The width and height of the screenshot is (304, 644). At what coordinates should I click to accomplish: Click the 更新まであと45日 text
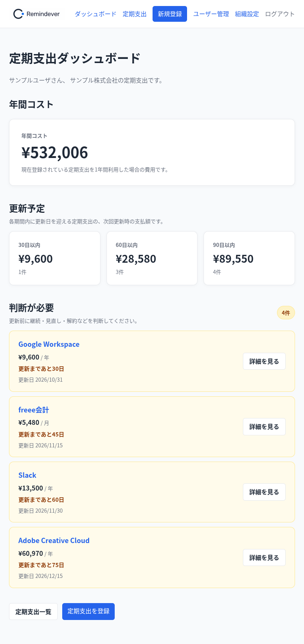coord(41,435)
